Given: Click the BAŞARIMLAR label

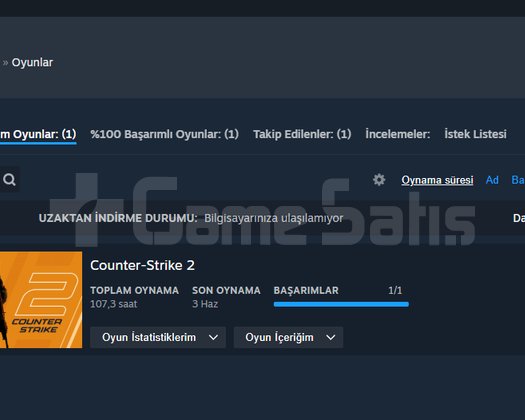Looking at the screenshot, I should click(x=306, y=290).
